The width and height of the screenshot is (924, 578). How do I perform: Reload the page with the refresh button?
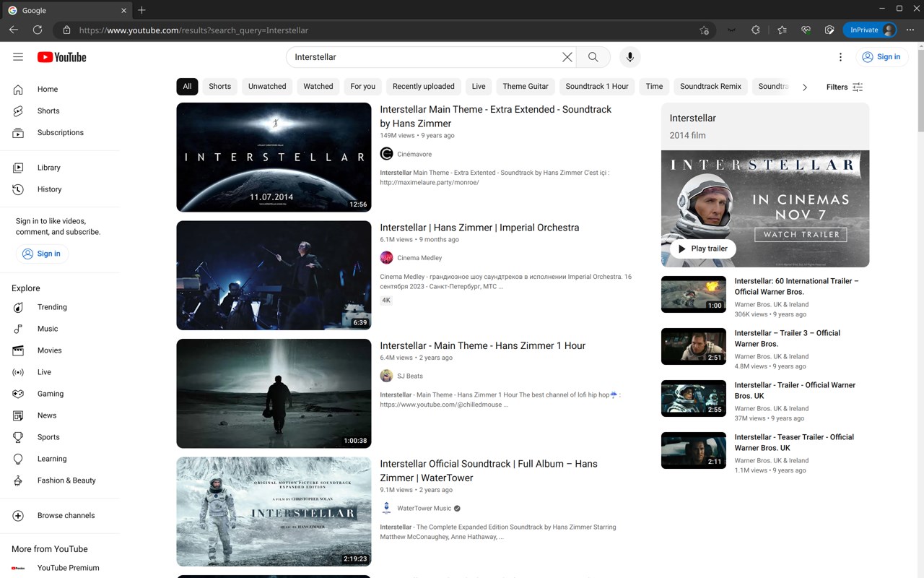click(38, 30)
